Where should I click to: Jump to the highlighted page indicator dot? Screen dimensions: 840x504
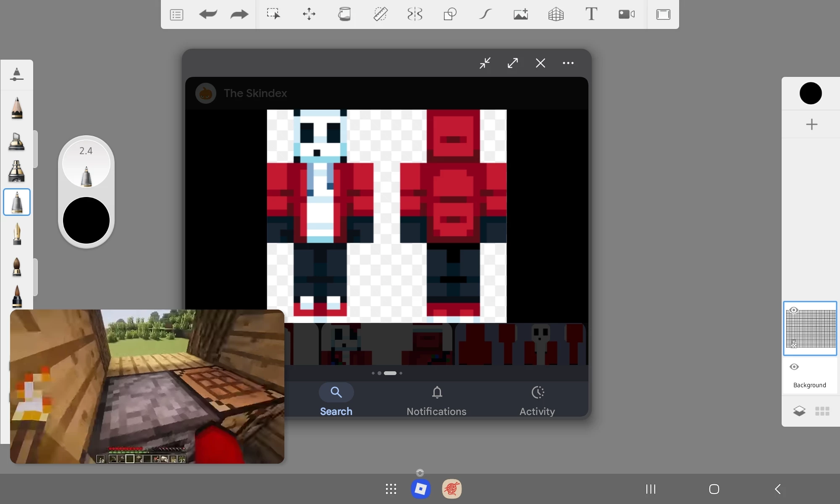click(390, 373)
